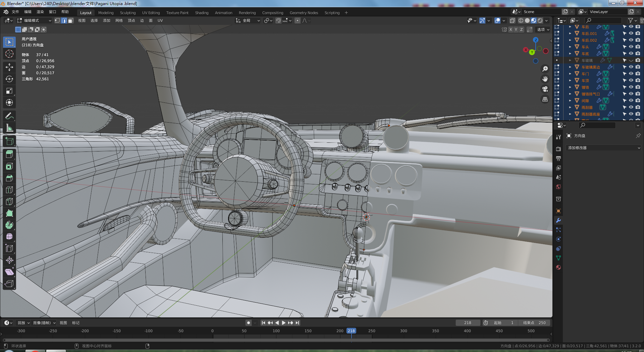The height and width of the screenshot is (352, 644).
Task: Activate the Loop Cut tool
Action: (9, 190)
